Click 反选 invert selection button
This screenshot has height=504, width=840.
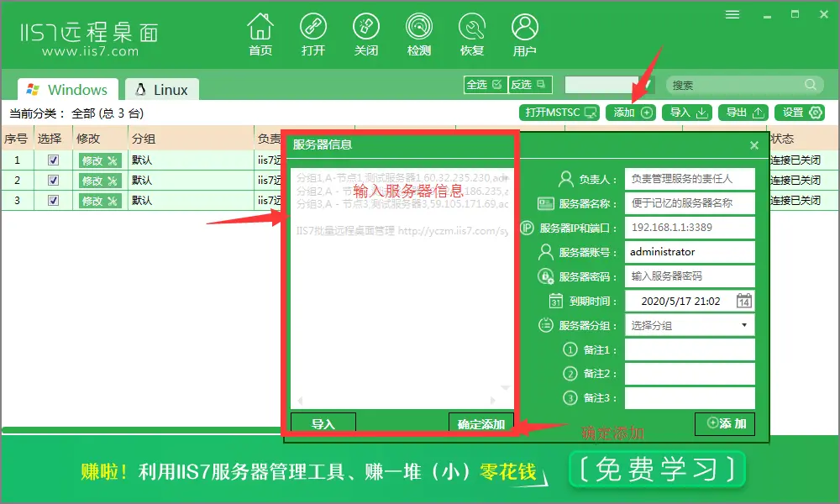pos(529,85)
